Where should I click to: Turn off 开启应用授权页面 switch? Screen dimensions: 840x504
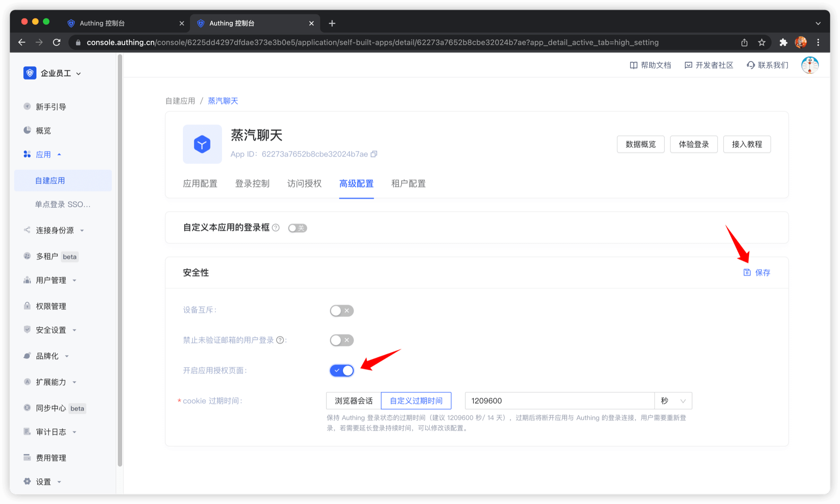pyautogui.click(x=342, y=371)
